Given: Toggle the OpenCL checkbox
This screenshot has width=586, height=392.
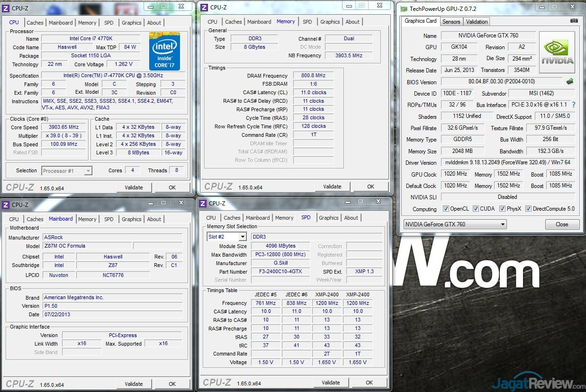Looking at the screenshot, I should click(446, 209).
